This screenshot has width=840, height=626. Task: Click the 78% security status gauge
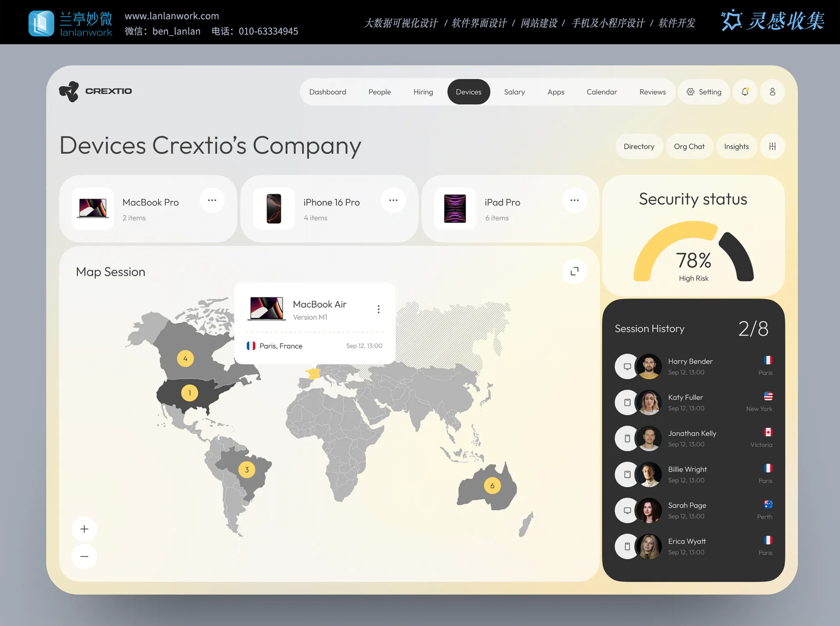[693, 260]
